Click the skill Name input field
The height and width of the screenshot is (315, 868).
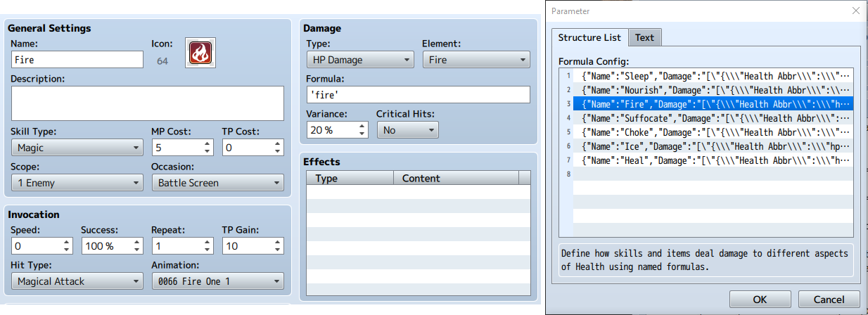pos(77,60)
